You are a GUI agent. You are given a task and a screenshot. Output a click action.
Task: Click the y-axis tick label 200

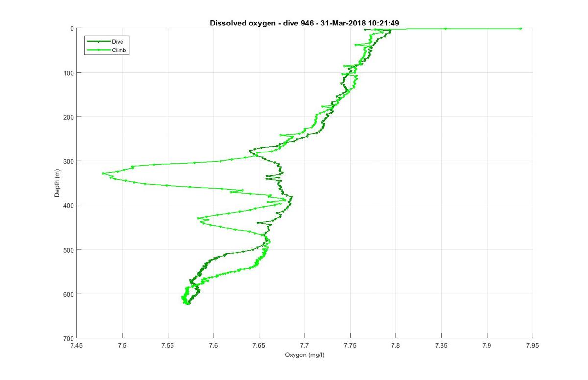click(69, 117)
